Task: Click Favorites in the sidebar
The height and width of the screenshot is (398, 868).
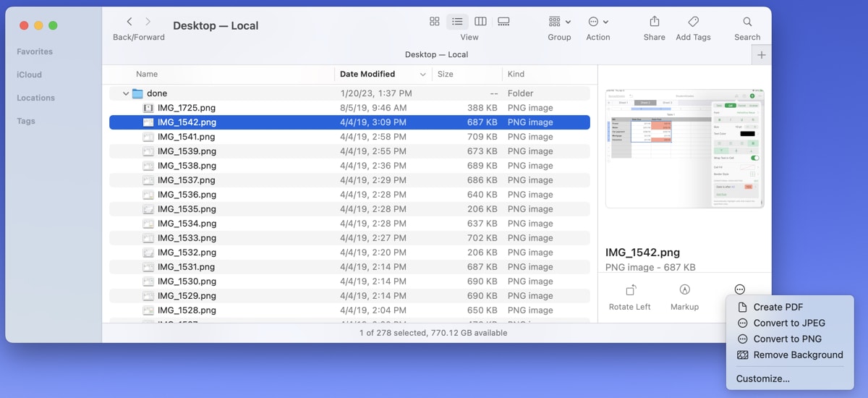Action: pyautogui.click(x=35, y=51)
